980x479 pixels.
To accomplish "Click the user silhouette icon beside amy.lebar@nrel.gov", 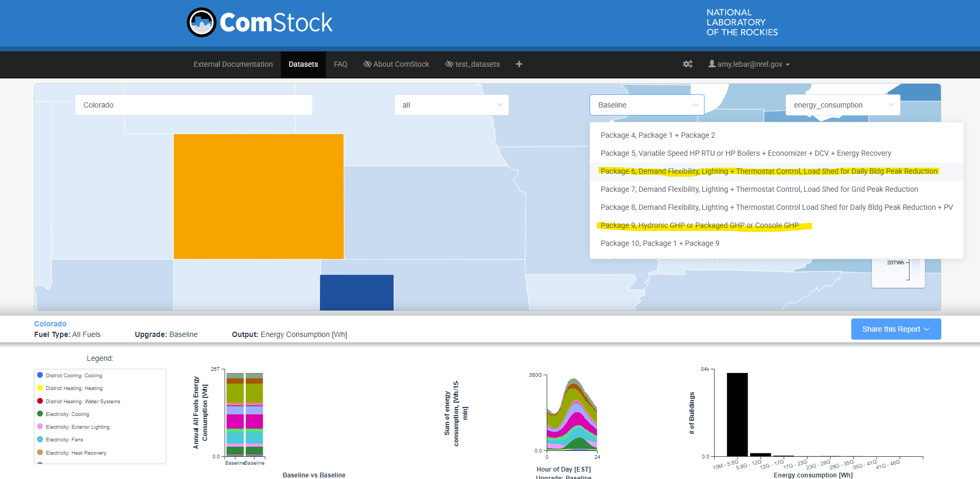I will pyautogui.click(x=712, y=64).
